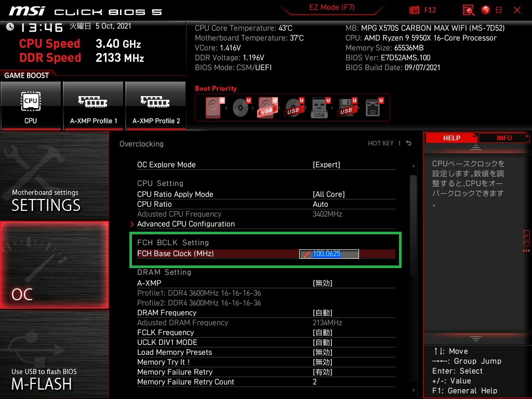This screenshot has width=532, height=399.
Task: Select the USB floppy boot device
Action: click(x=347, y=108)
